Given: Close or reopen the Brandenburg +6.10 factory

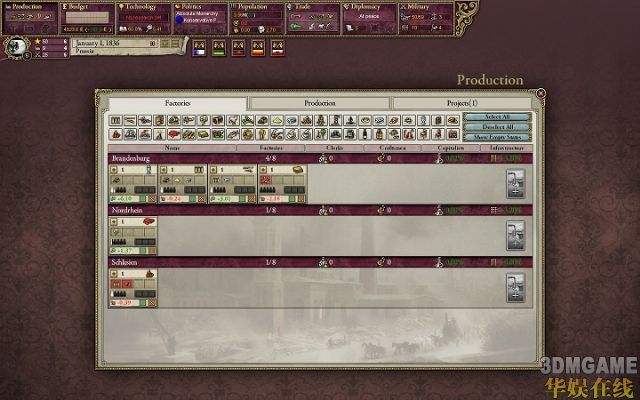Looking at the screenshot, I should 152,199.
